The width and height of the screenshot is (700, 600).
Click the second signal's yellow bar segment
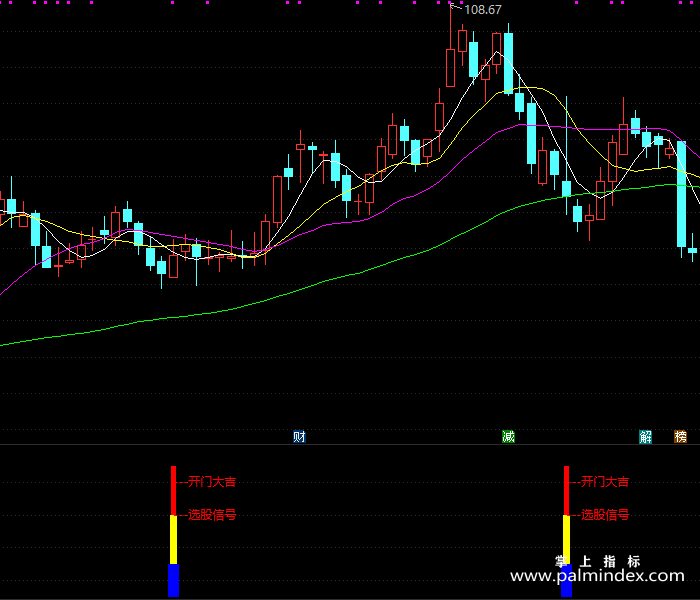pyautogui.click(x=567, y=540)
